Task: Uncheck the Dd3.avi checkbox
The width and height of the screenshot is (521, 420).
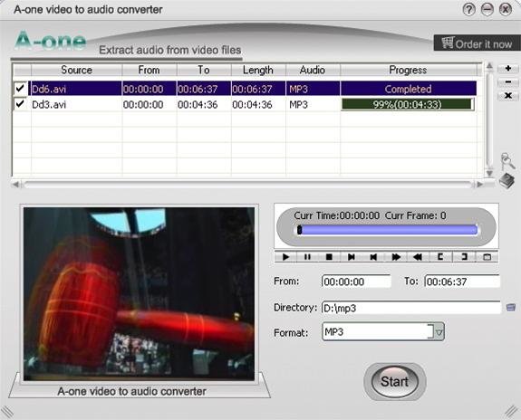Action: [20, 104]
